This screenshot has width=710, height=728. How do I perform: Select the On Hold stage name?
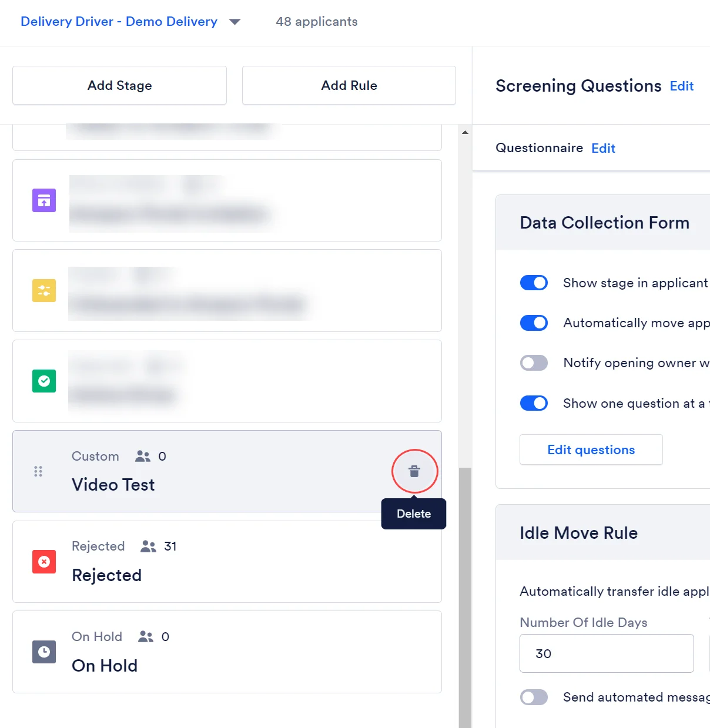[x=105, y=666]
